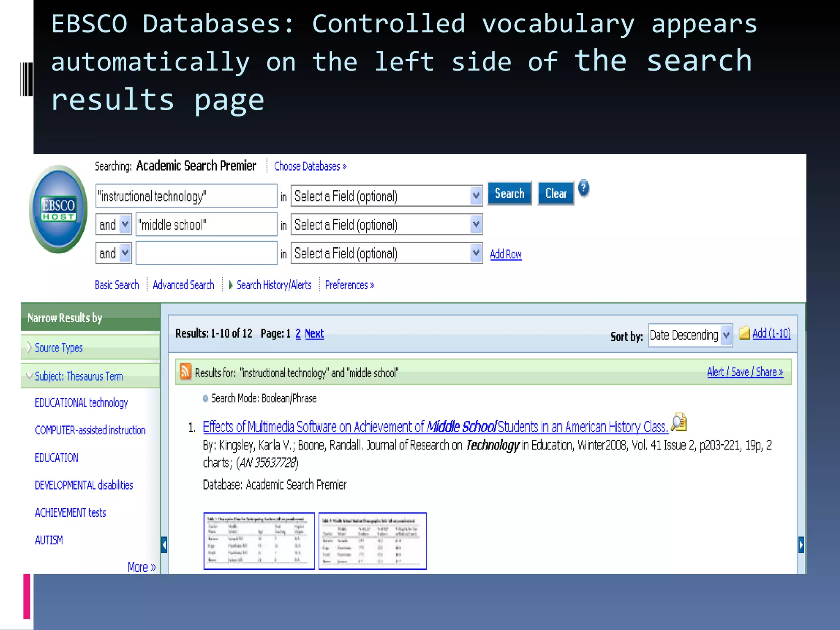Open the Effects of Multimedia Software article title
This screenshot has height=630, width=840.
436,427
